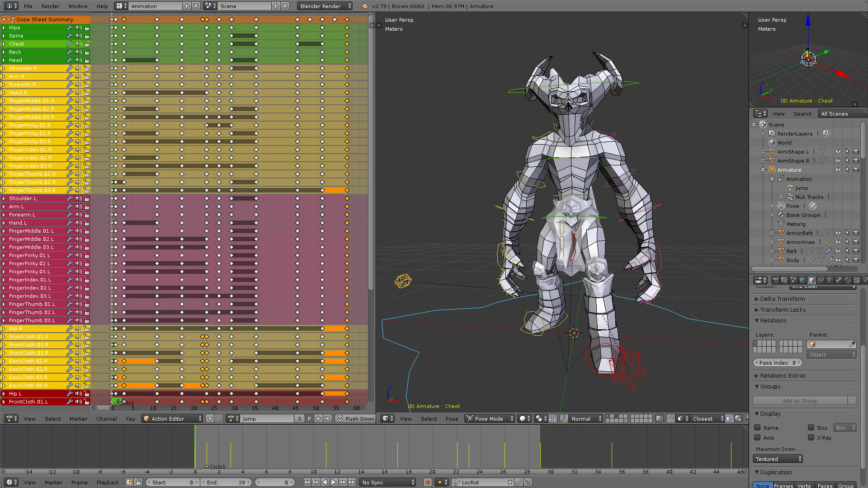Jump to the end frame in playback controls
The image size is (868, 488).
point(352,483)
